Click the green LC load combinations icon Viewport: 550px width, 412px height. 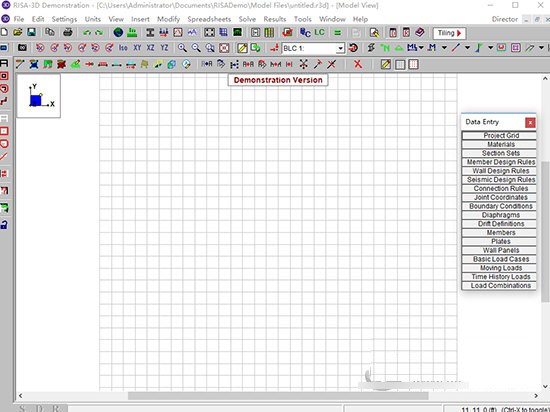319,33
